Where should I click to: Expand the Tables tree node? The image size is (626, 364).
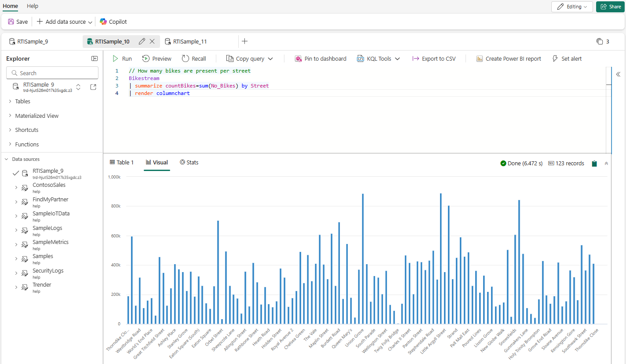coord(10,102)
